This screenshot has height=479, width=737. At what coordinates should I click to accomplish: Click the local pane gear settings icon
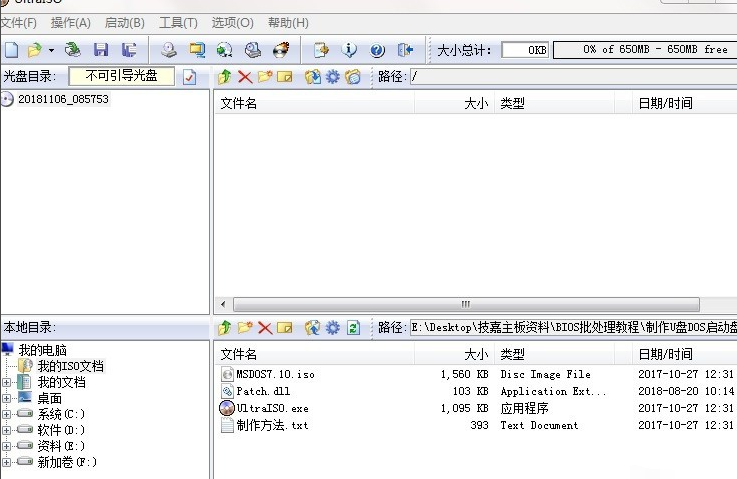tap(332, 328)
